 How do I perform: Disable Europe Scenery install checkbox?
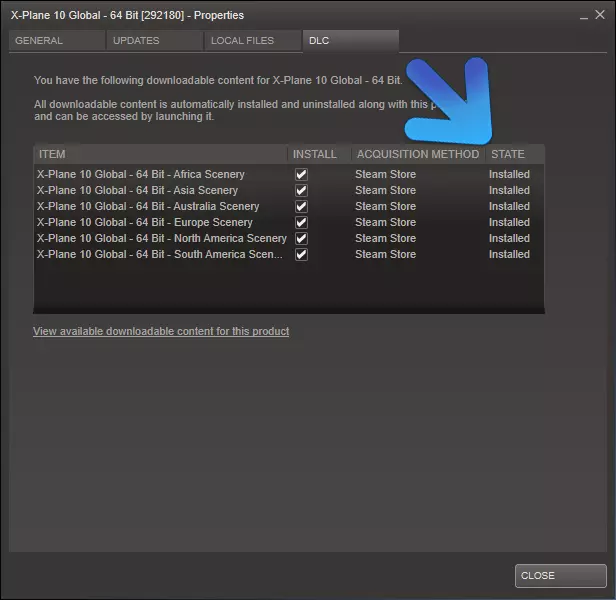click(x=301, y=222)
